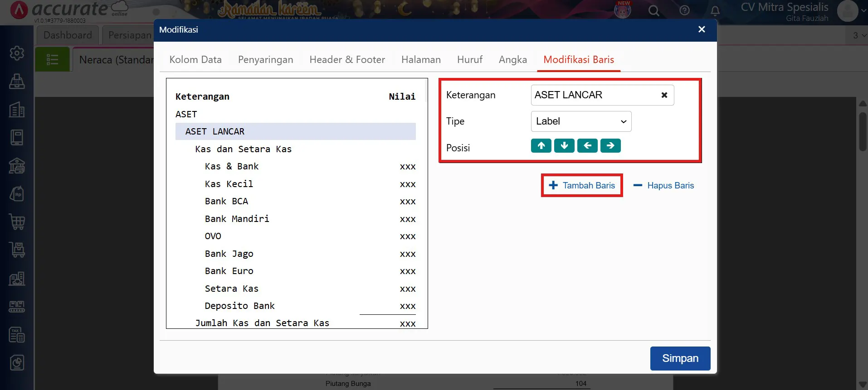Open the Header & Footer tab
The image size is (868, 390).
(347, 60)
